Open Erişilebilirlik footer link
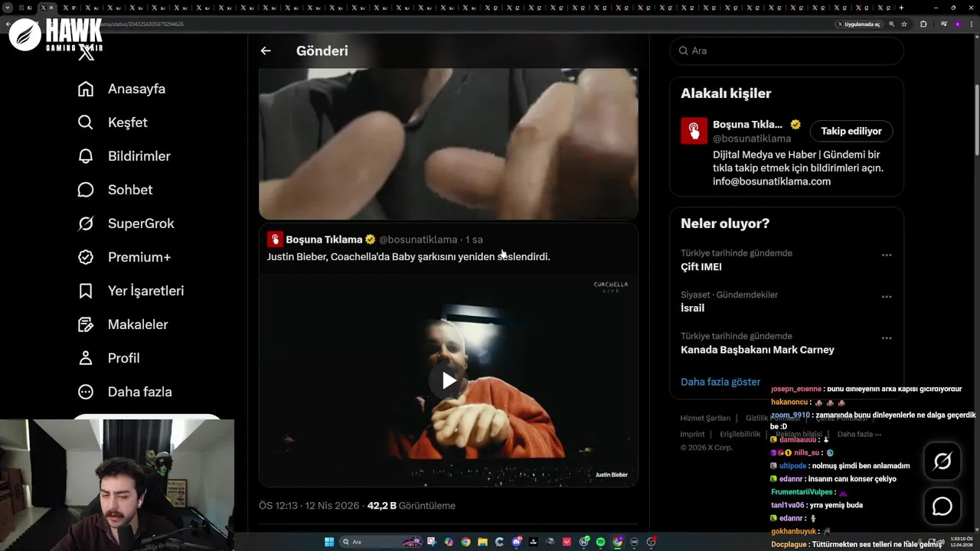This screenshot has height=551, width=980. (740, 434)
